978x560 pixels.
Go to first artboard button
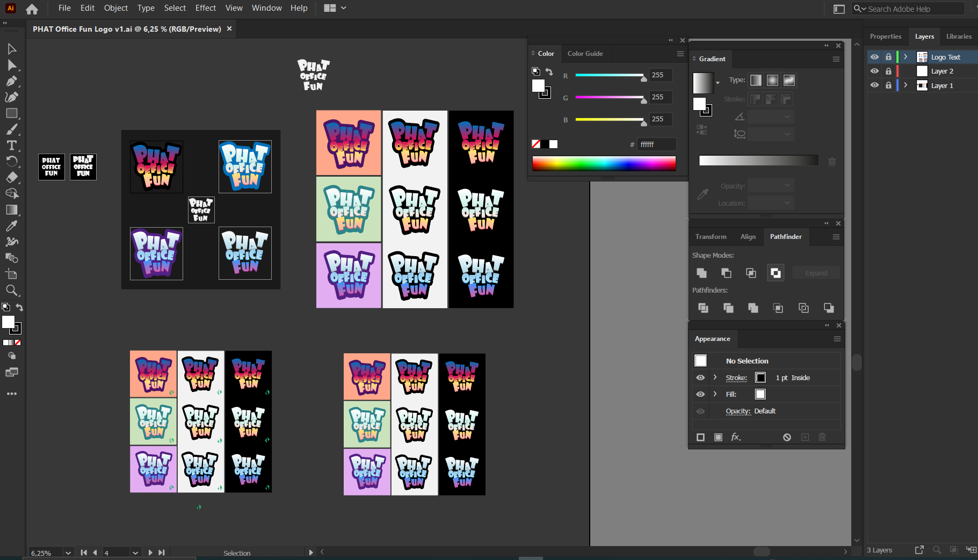coord(84,552)
